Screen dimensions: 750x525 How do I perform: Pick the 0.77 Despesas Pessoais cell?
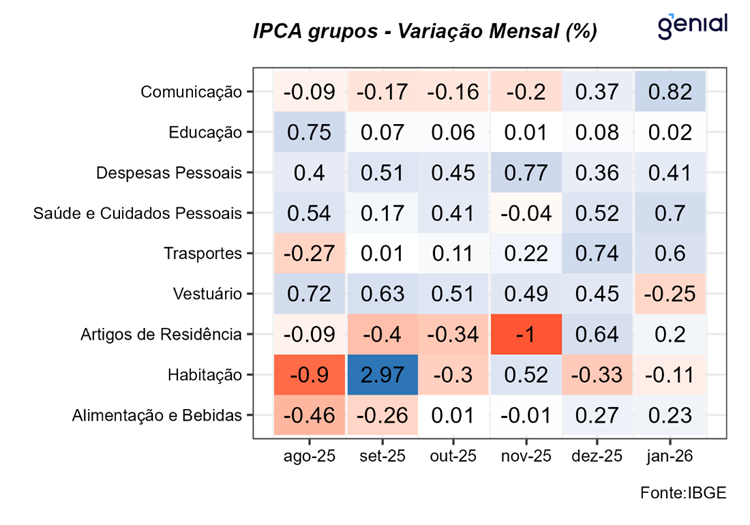pos(525,173)
